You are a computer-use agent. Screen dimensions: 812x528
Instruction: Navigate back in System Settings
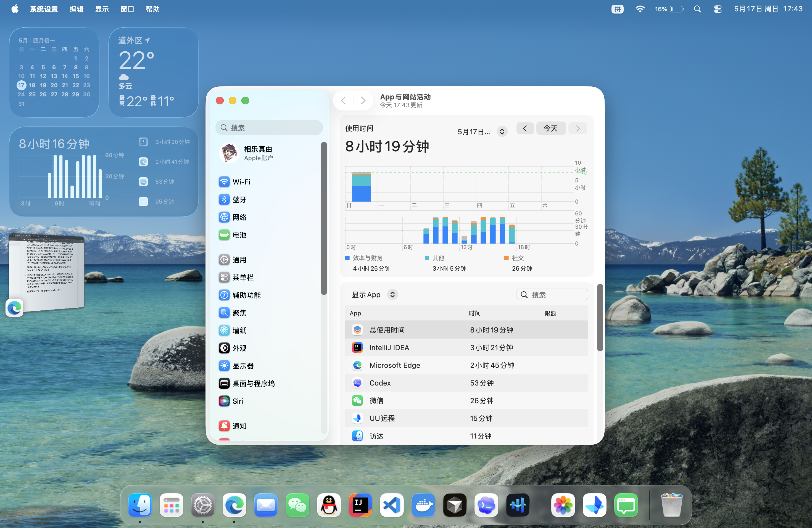point(344,101)
